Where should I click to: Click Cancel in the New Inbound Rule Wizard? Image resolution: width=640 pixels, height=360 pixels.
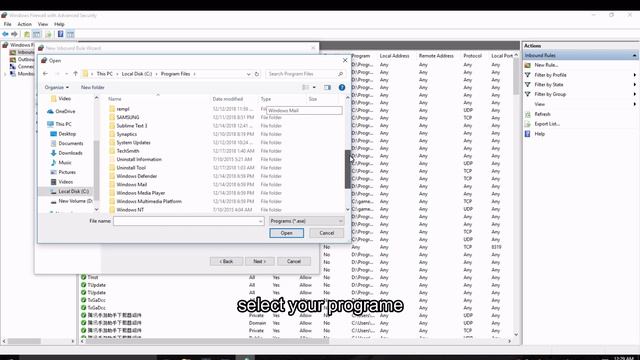click(294, 261)
